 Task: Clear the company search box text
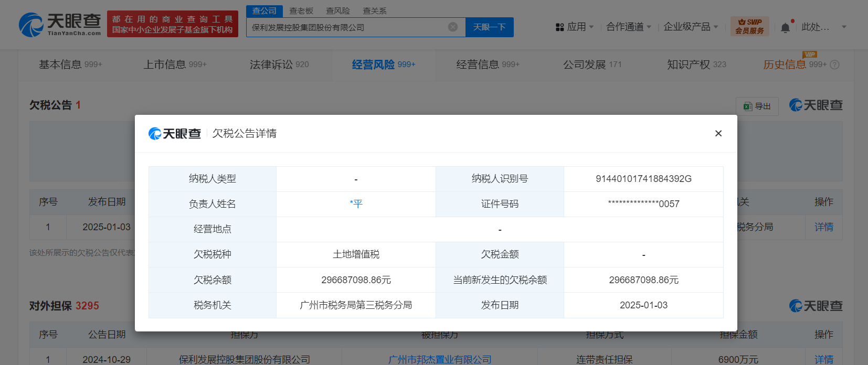coord(453,27)
